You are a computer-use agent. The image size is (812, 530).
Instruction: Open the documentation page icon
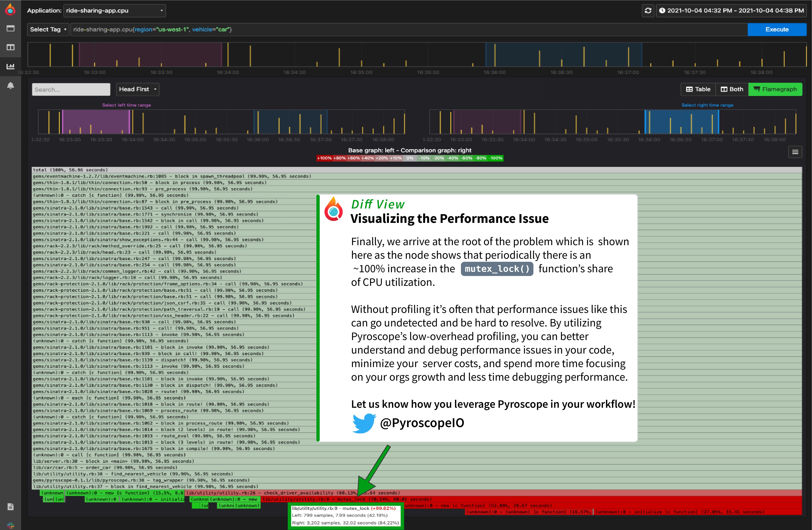tap(10, 507)
